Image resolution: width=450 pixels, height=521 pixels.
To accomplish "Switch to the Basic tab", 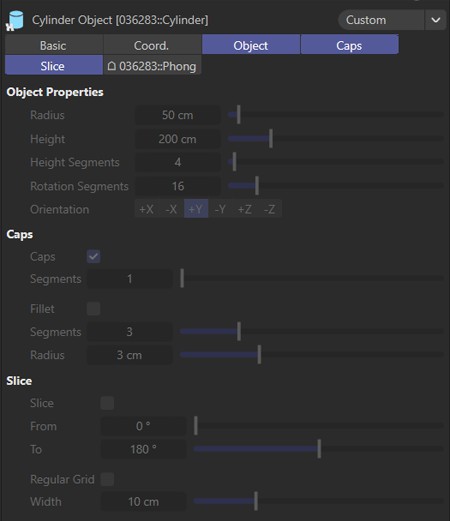I will point(54,45).
